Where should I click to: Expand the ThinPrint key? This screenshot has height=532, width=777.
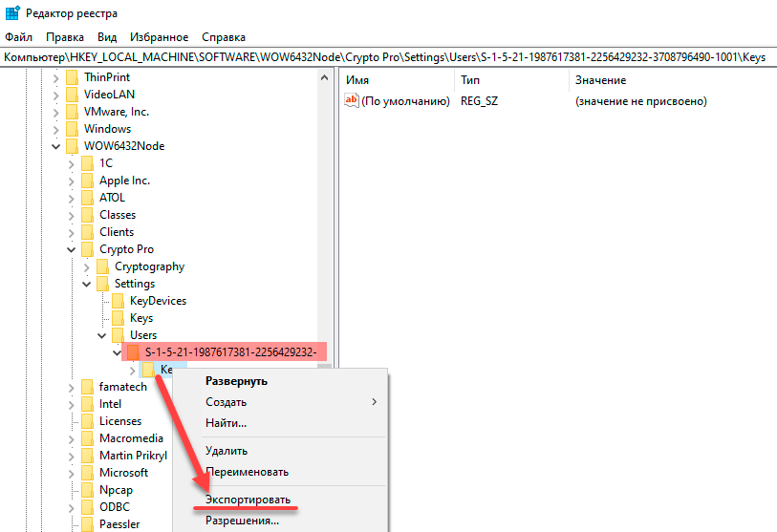pos(56,77)
